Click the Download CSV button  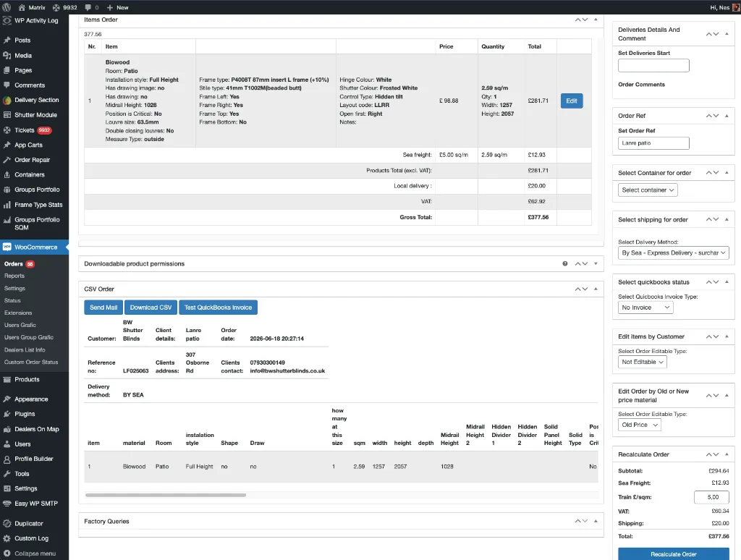pos(151,307)
